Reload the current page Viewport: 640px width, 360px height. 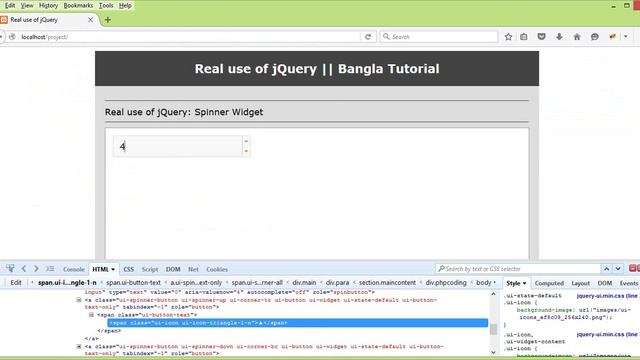[x=368, y=37]
